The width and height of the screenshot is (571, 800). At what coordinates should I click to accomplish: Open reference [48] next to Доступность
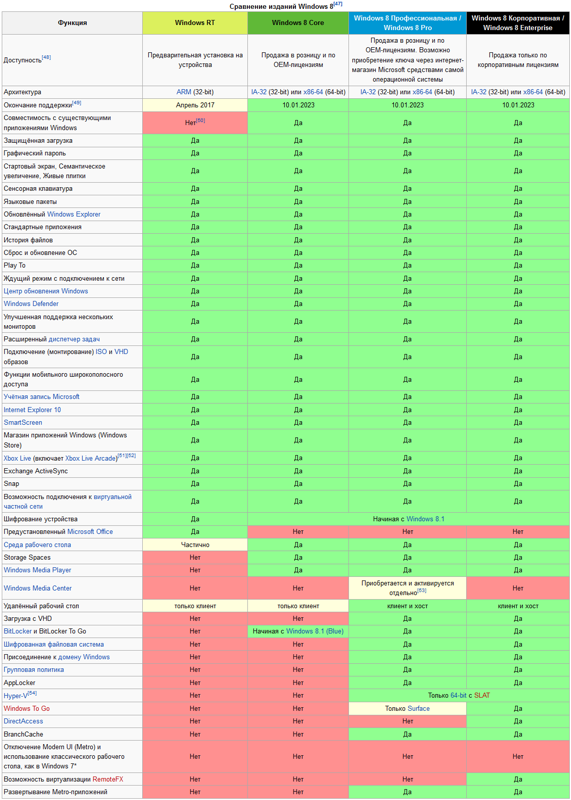coord(46,58)
